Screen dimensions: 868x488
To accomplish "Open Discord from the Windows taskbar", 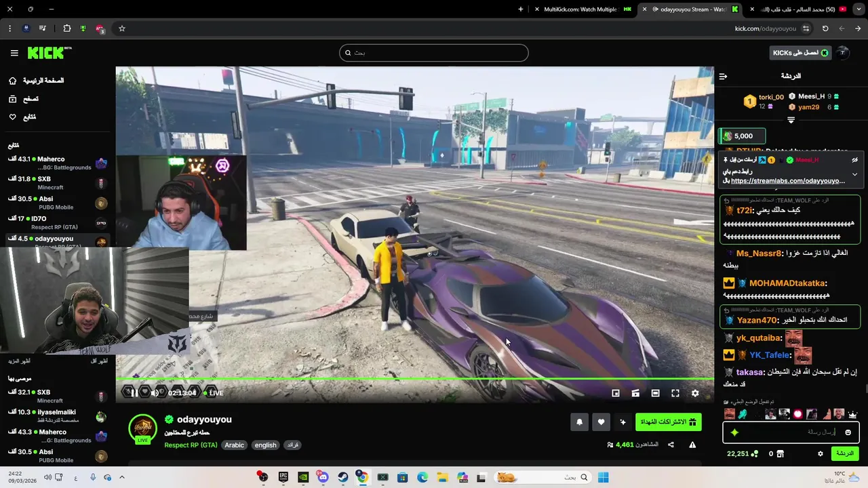I will [323, 477].
